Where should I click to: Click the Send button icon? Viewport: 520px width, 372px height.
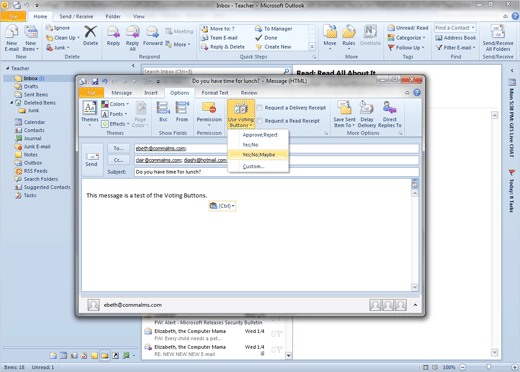coord(91,160)
